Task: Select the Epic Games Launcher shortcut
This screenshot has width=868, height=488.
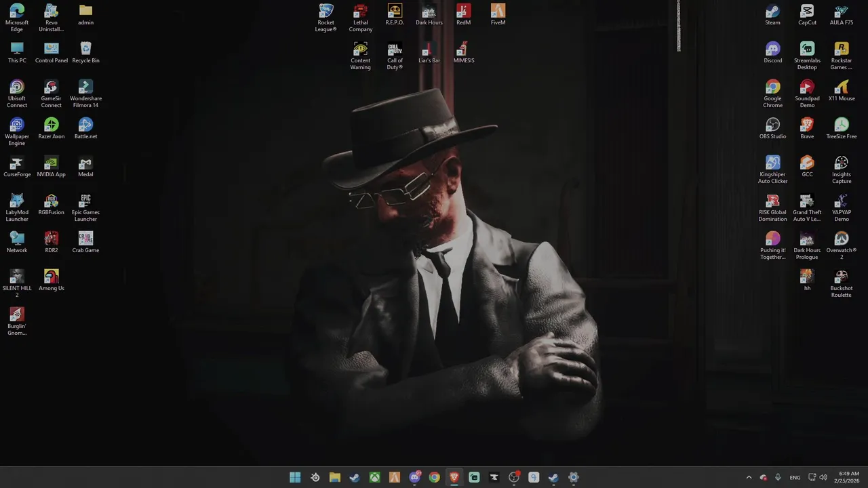Action: click(x=85, y=207)
